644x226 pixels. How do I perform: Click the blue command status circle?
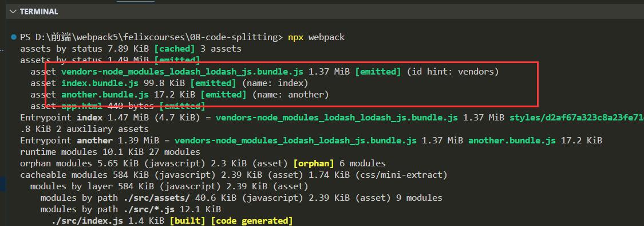[14, 37]
